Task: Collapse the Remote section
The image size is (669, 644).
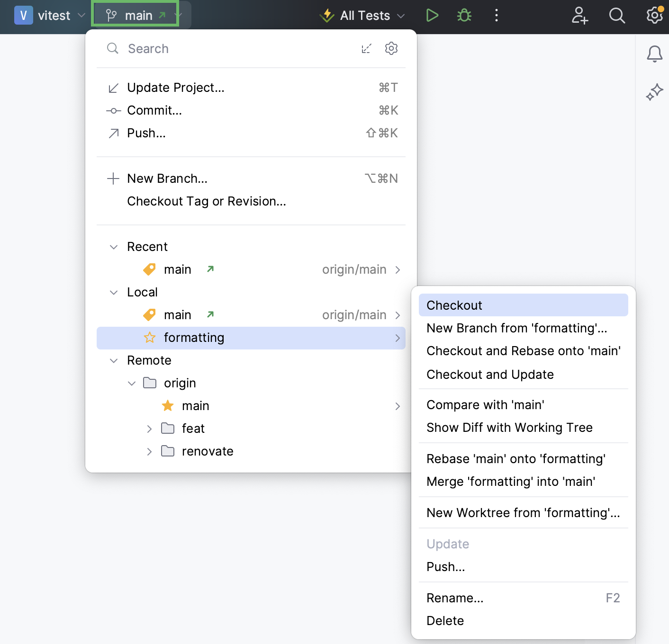Action: tap(113, 360)
